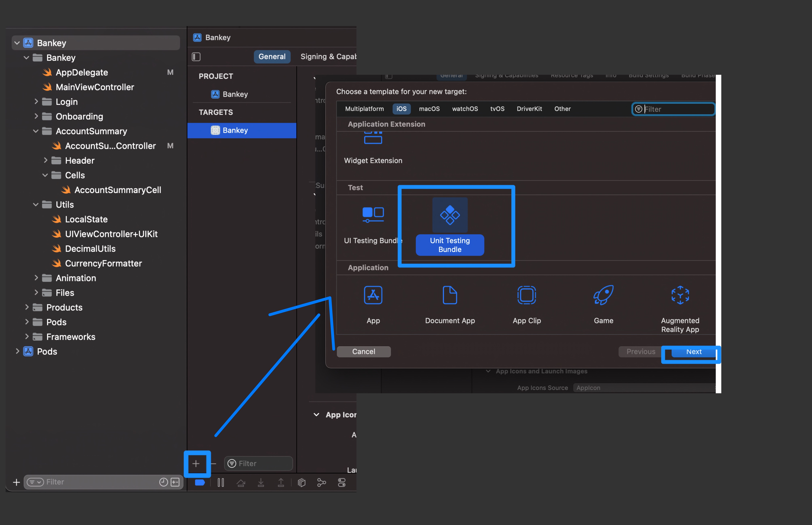
Task: Remove target with the minus button
Action: pyautogui.click(x=213, y=463)
